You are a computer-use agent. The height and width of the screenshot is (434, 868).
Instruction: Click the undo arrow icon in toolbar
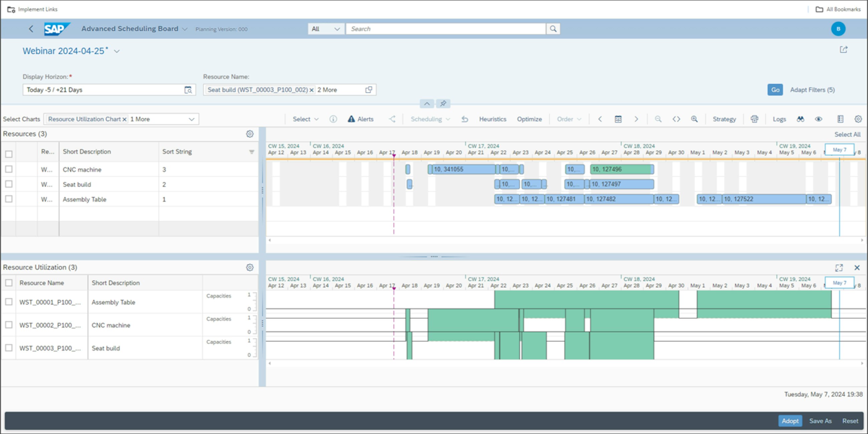[x=465, y=119]
